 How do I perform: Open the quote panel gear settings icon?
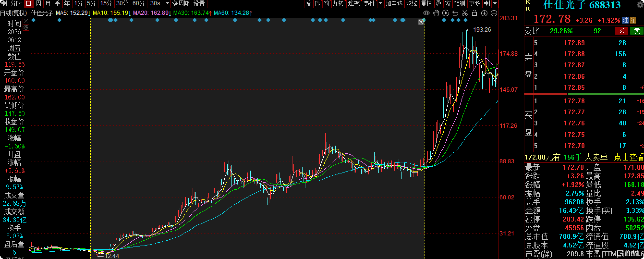tap(640, 5)
